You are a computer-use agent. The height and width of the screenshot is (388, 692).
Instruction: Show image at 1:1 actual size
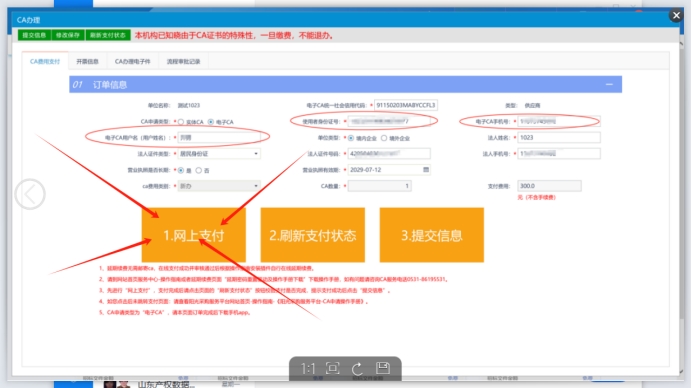(308, 368)
